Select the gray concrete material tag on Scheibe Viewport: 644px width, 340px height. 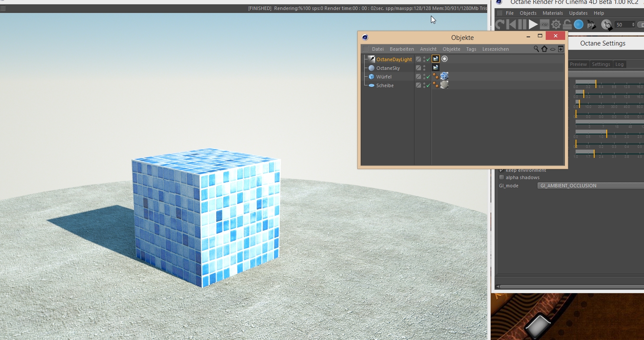[444, 85]
